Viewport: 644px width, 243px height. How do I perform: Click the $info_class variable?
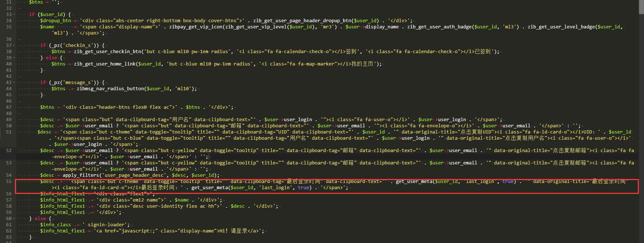[x=55, y=225]
